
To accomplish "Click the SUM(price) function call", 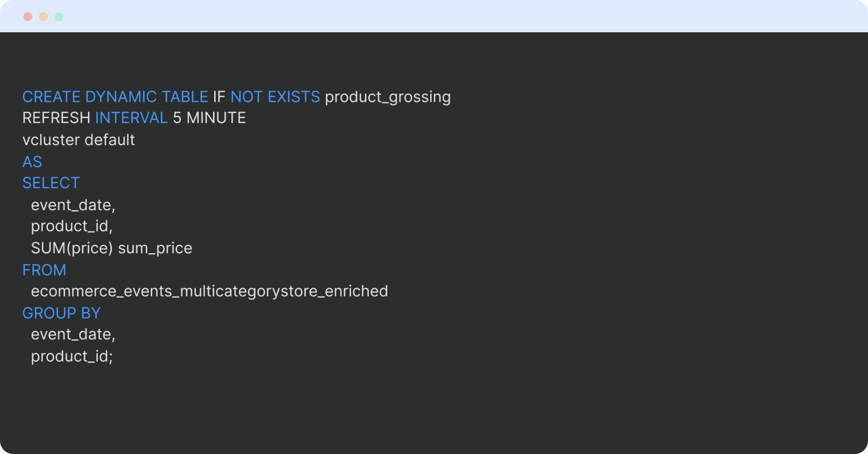I will click(72, 248).
